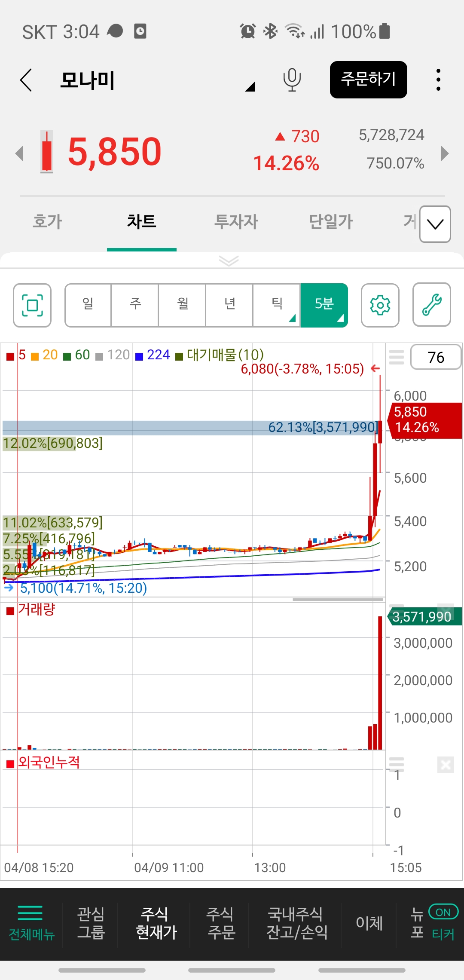Open 전체메뉴 hamburger menu
This screenshot has width=464, height=980.
(31, 922)
